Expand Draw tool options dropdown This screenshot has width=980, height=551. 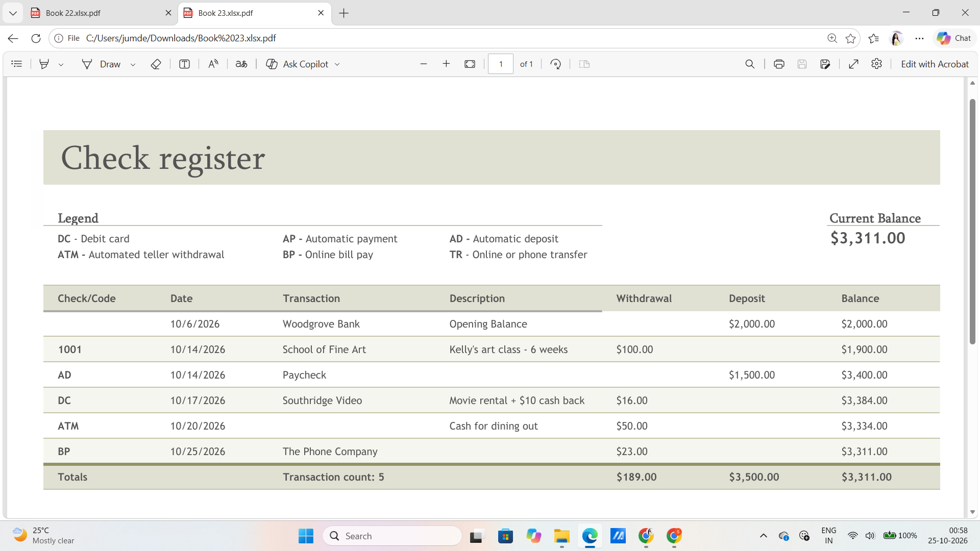[133, 64]
